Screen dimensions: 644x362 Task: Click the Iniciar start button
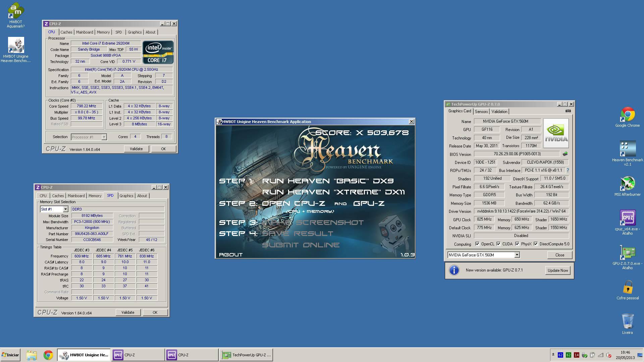pos(10,355)
